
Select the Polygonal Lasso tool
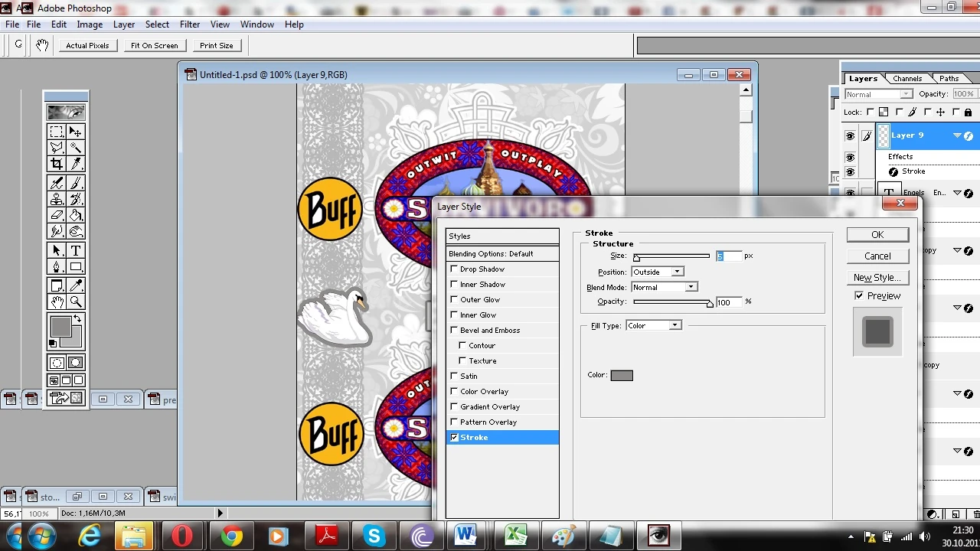pyautogui.click(x=57, y=148)
